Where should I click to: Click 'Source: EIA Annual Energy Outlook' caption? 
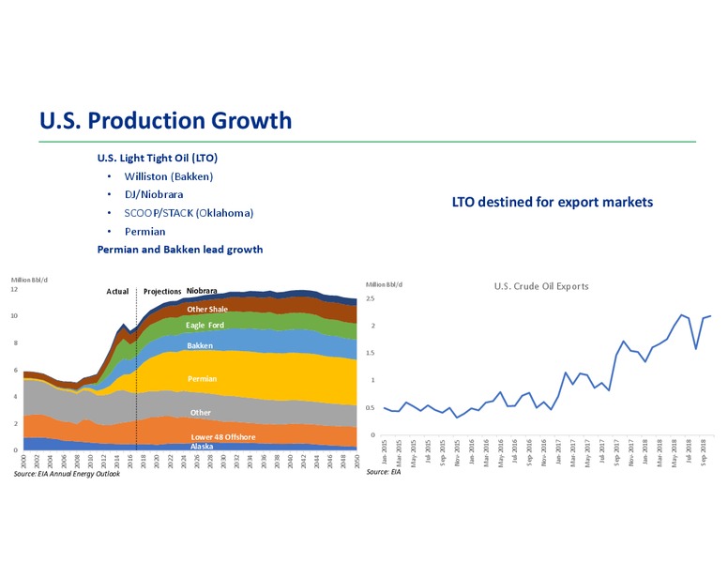pyautogui.click(x=67, y=474)
